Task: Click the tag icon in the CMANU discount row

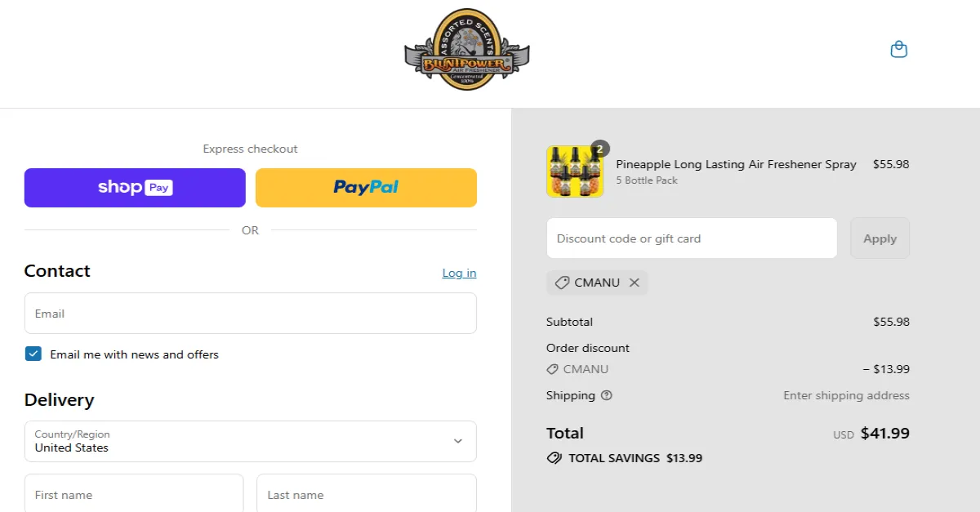Action: [552, 369]
